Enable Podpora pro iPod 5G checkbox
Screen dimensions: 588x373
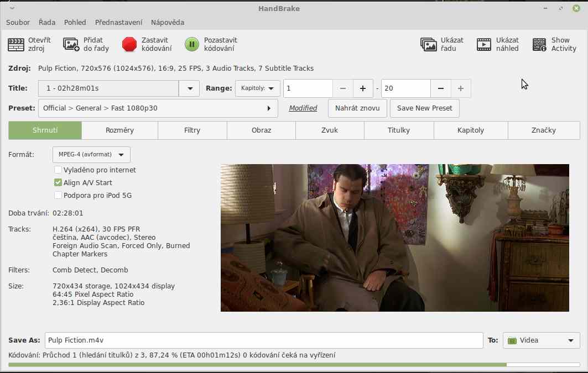(x=58, y=195)
